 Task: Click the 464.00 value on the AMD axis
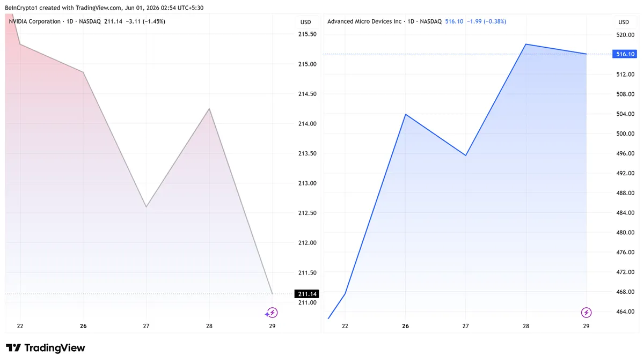point(625,312)
